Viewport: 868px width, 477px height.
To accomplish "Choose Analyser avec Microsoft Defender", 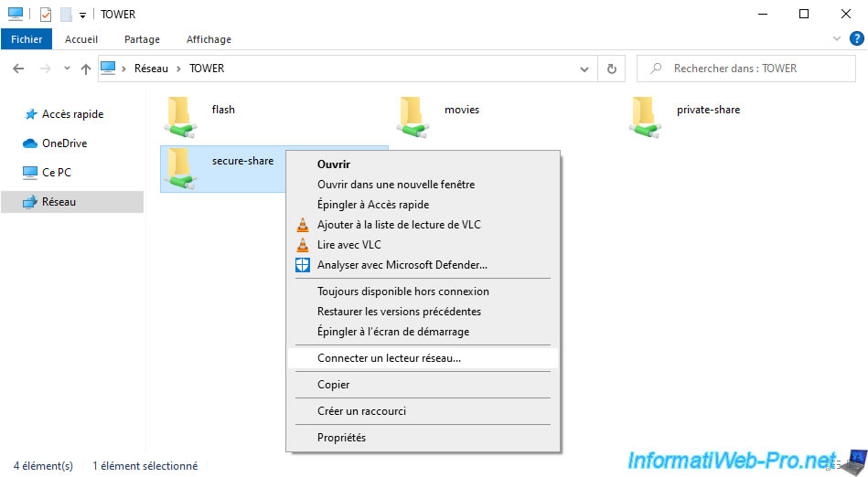I will point(402,265).
